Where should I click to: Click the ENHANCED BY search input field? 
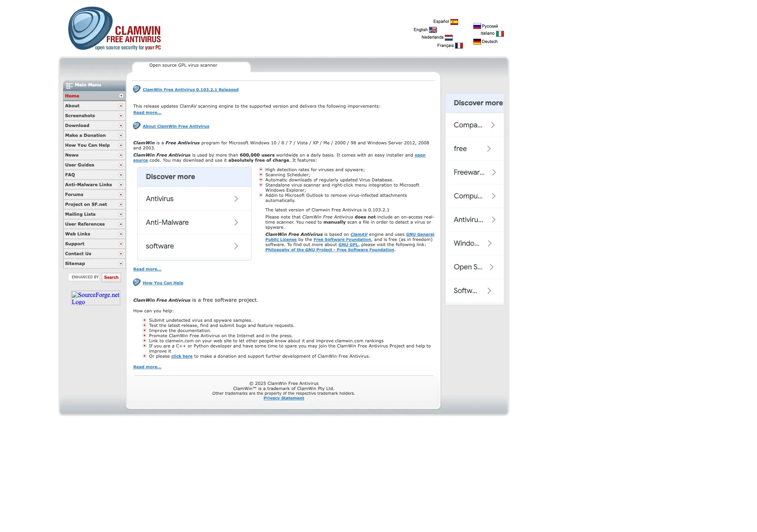84,277
